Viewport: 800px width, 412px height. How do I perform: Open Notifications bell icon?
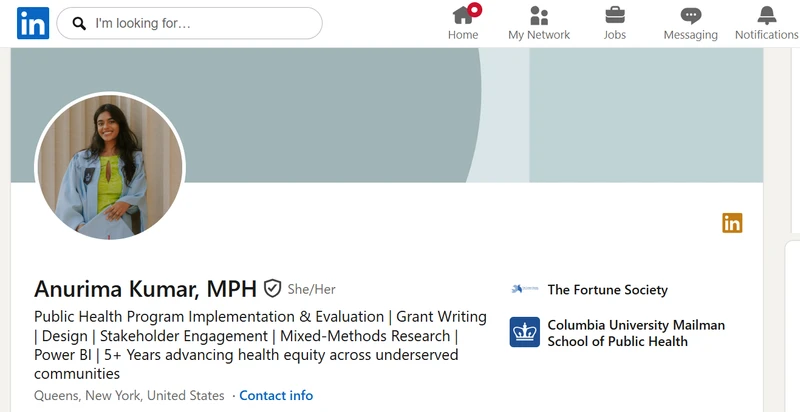766,15
